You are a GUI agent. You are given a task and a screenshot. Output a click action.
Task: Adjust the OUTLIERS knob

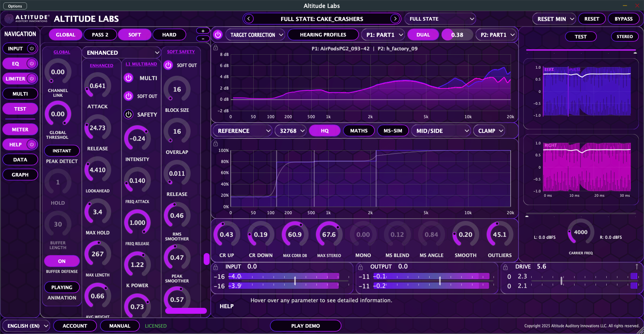[x=500, y=234]
